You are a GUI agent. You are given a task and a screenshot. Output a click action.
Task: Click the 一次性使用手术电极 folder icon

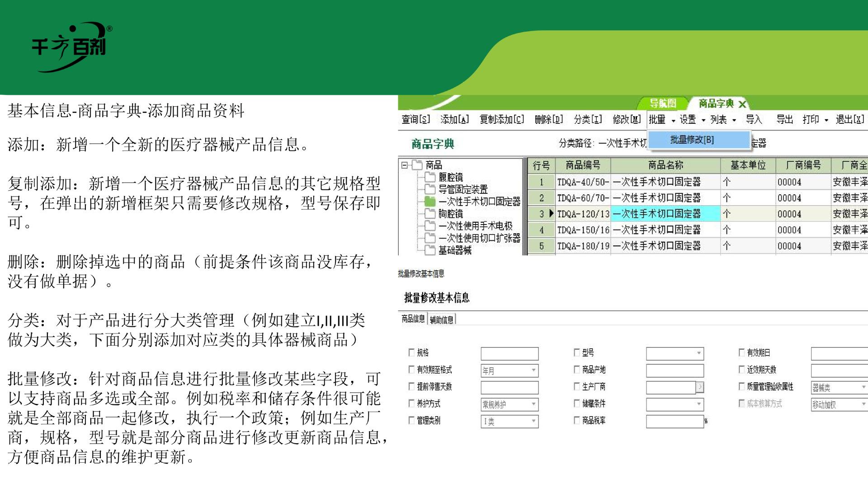430,225
